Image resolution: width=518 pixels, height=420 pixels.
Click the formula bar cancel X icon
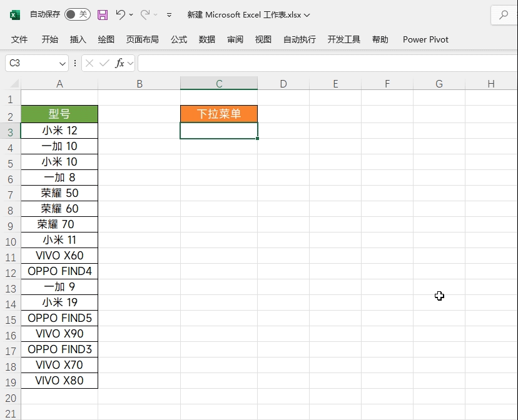(x=89, y=63)
